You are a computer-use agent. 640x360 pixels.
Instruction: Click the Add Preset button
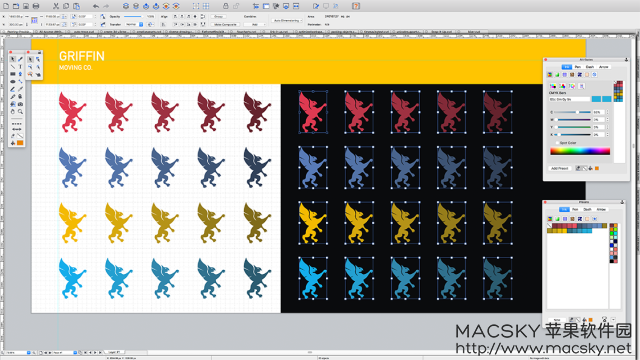[x=560, y=168]
